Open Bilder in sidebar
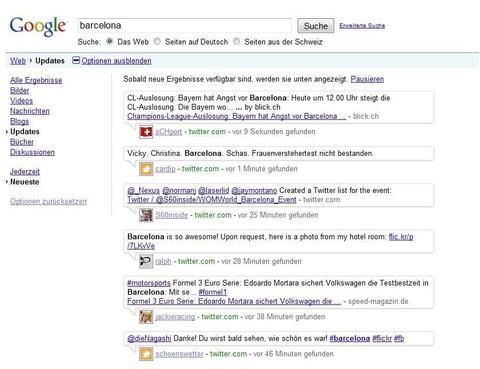Viewport: 480px width, 369px height. (x=19, y=90)
